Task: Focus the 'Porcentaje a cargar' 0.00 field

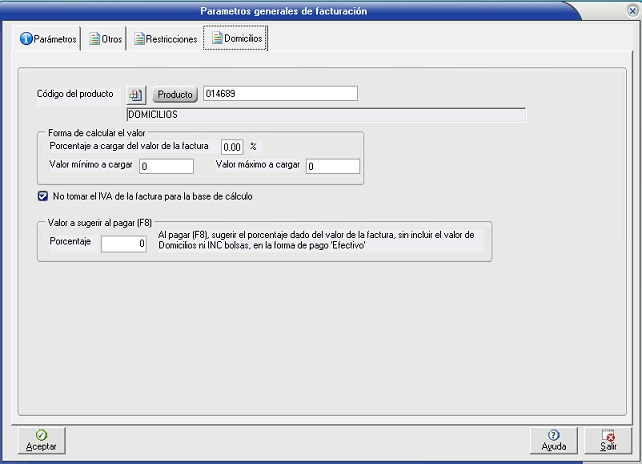Action: pos(232,146)
